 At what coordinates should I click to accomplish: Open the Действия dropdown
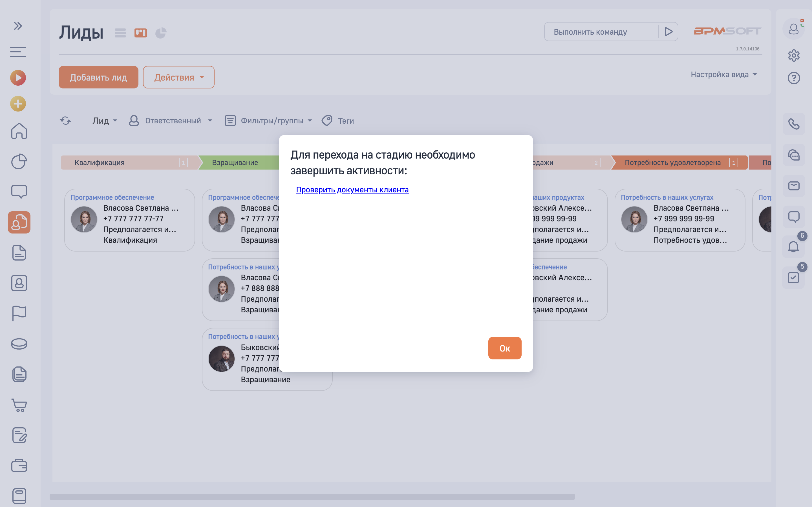click(178, 77)
